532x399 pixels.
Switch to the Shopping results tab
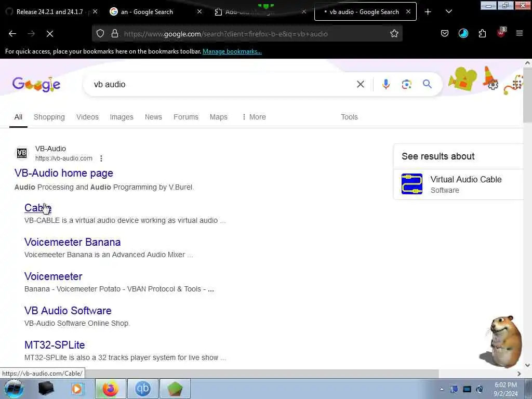(x=49, y=117)
